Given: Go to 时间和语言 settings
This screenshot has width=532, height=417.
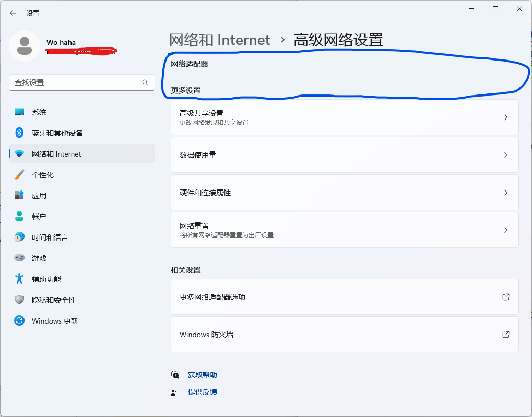Looking at the screenshot, I should 82,237.
